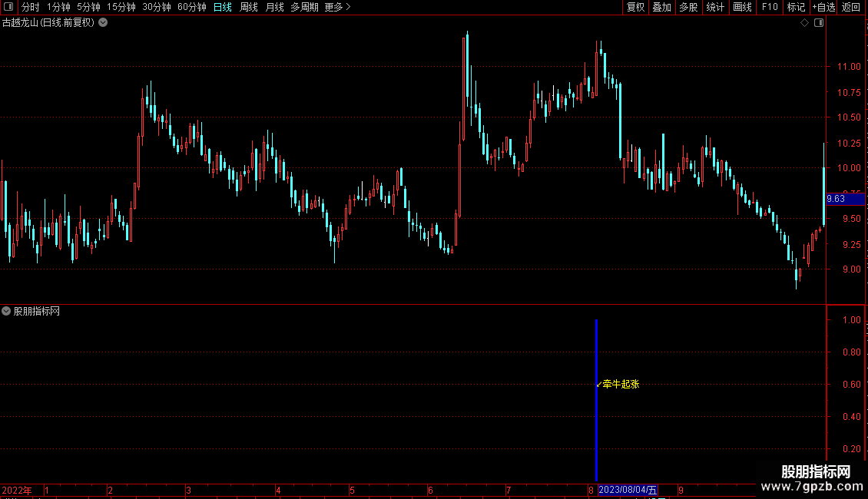Click the 10.00 price axis label

coord(849,167)
